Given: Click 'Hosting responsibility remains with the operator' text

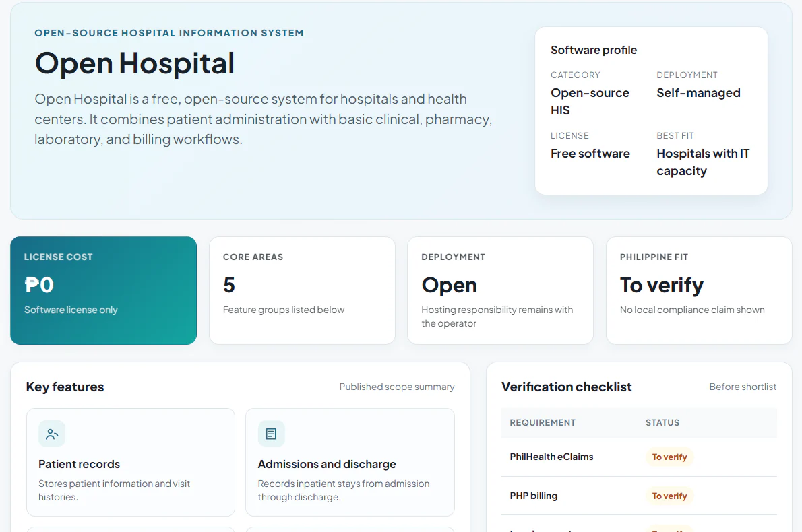Looking at the screenshot, I should click(497, 317).
